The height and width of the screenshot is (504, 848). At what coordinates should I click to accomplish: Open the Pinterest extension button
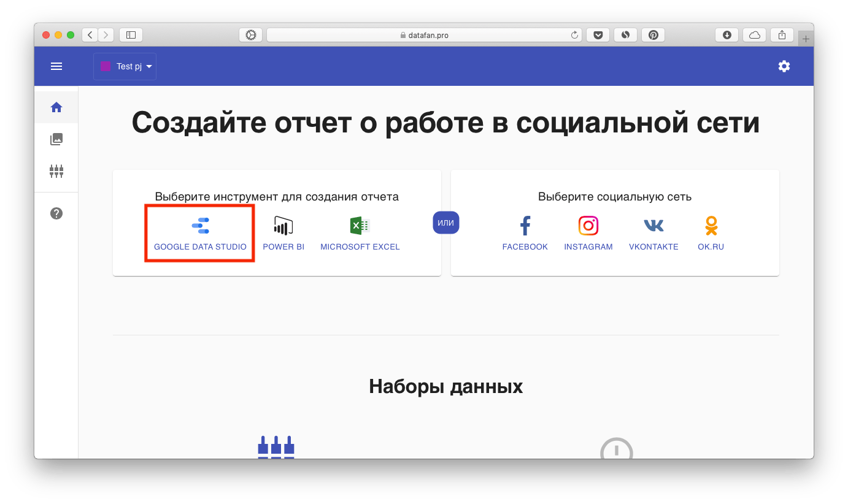pos(653,35)
